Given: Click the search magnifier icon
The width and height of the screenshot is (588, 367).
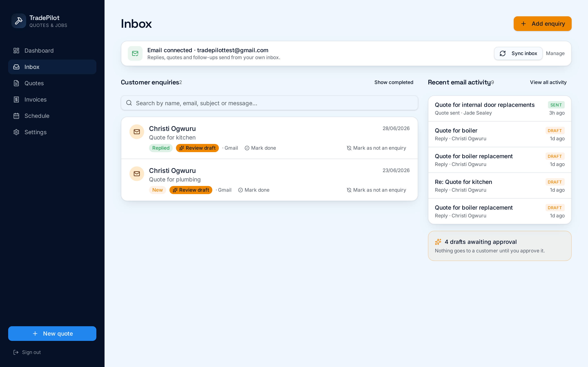Looking at the screenshot, I should click(x=129, y=103).
